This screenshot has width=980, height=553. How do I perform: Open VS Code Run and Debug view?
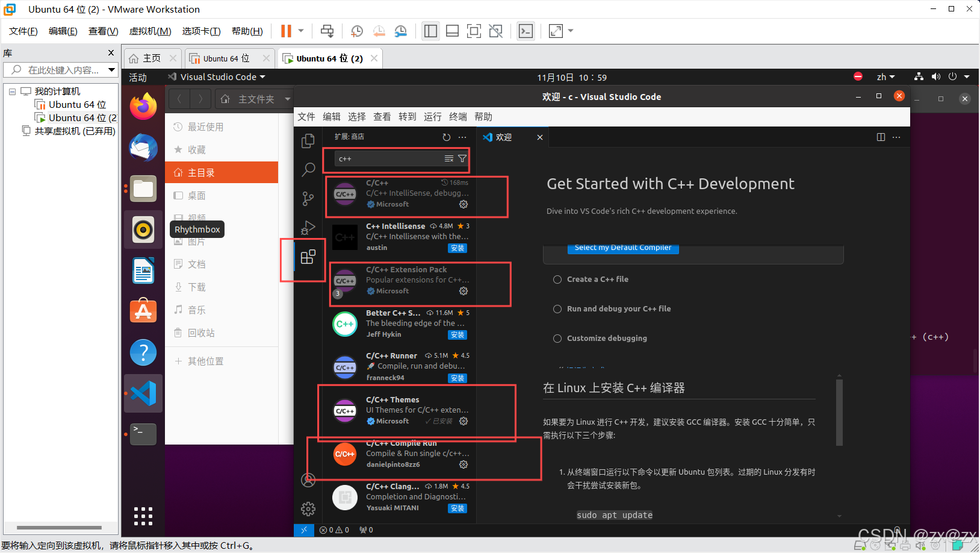pos(308,228)
